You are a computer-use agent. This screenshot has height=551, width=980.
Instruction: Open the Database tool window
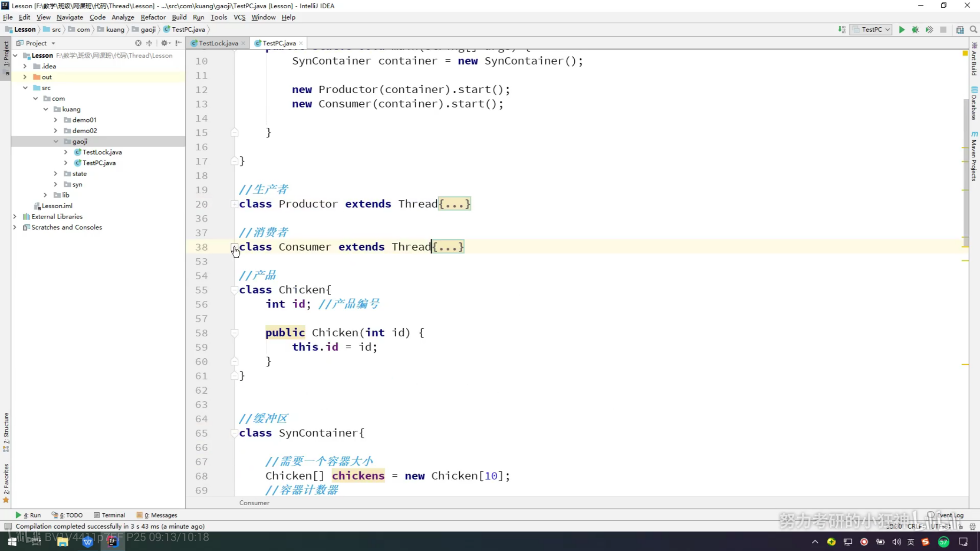[974, 103]
